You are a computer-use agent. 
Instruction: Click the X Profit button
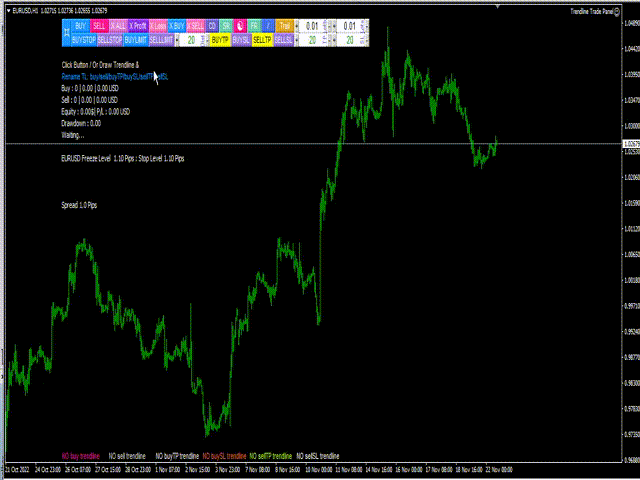pyautogui.click(x=138, y=26)
